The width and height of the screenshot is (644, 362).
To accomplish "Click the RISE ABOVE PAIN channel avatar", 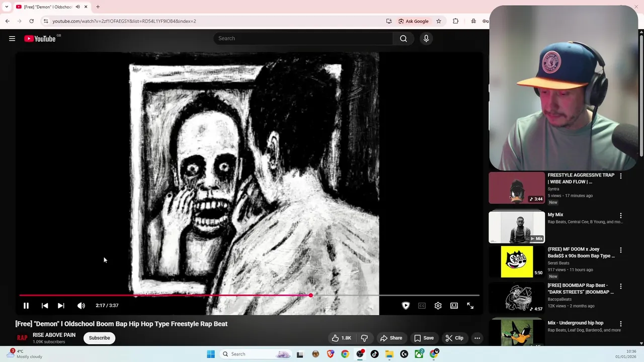I will pyautogui.click(x=22, y=338).
